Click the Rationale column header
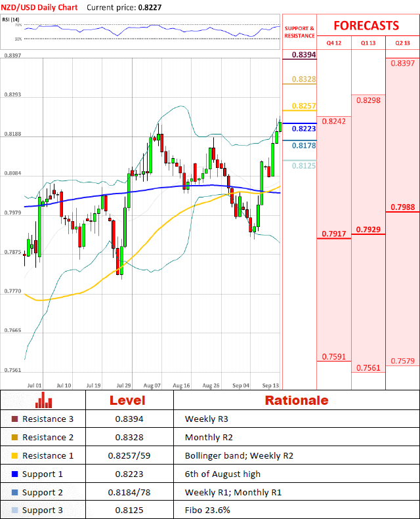 (296, 400)
